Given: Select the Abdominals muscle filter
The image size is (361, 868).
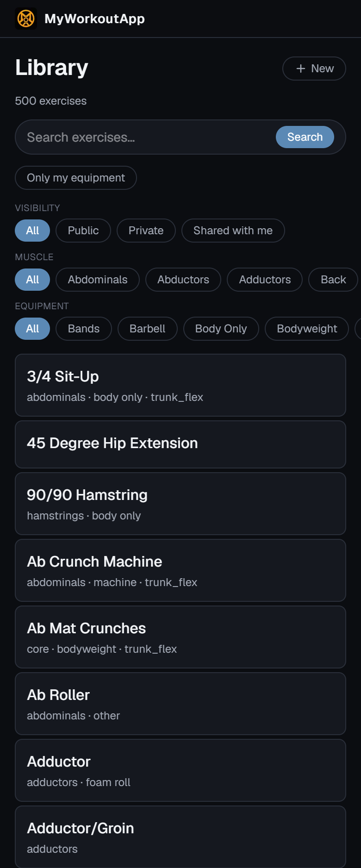Looking at the screenshot, I should (x=98, y=280).
